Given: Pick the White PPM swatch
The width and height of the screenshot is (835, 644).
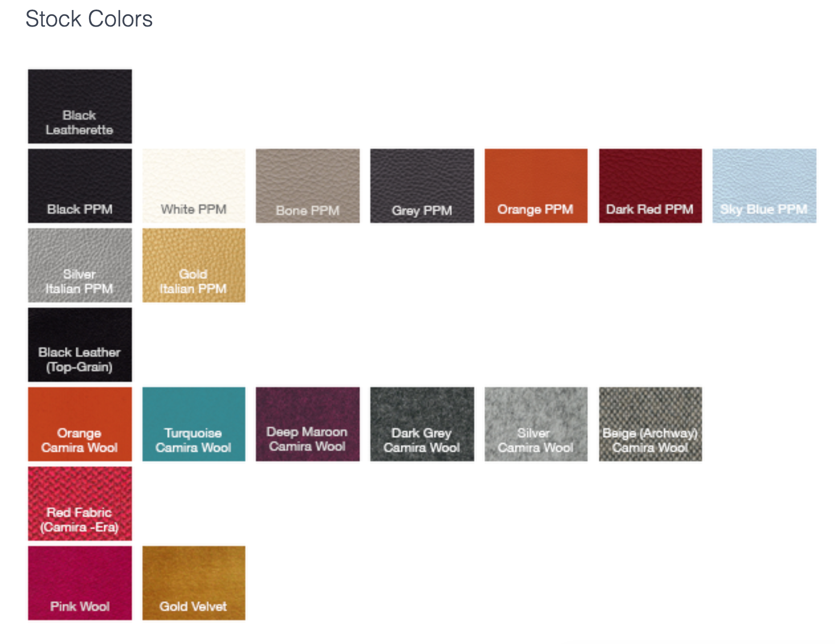Looking at the screenshot, I should (194, 186).
